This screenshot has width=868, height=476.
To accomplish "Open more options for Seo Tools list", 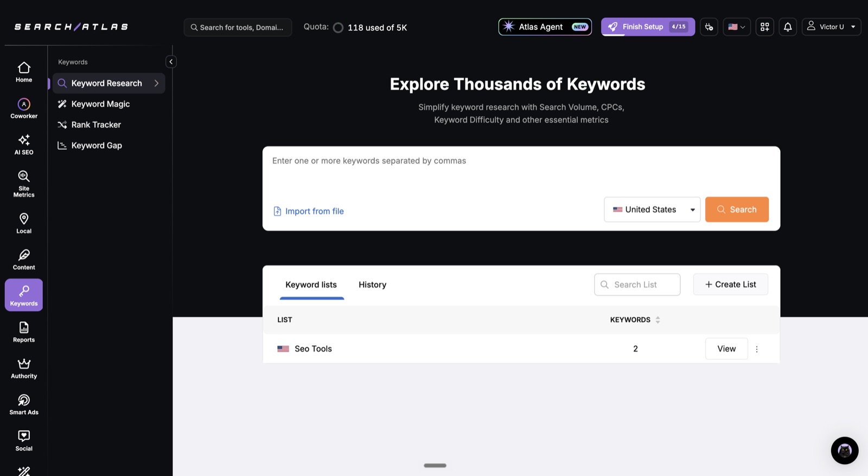I will pos(757,349).
